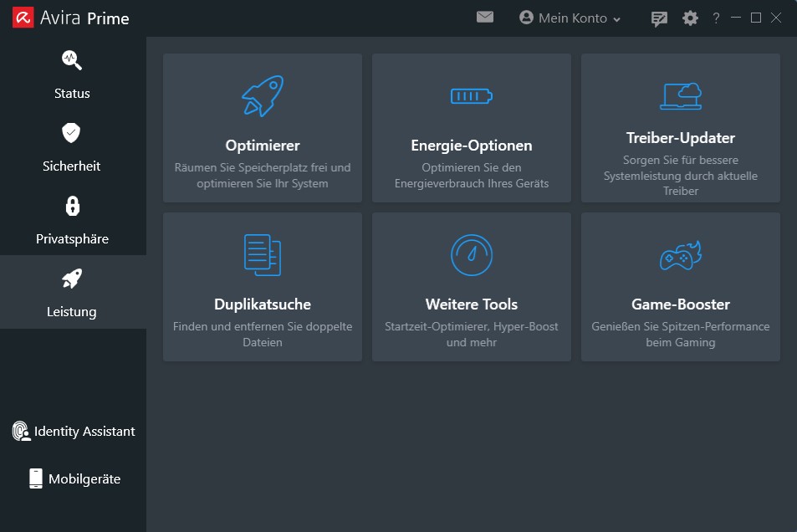Open the Privatsphäre section
Image resolution: width=797 pixels, height=532 pixels.
[72, 218]
